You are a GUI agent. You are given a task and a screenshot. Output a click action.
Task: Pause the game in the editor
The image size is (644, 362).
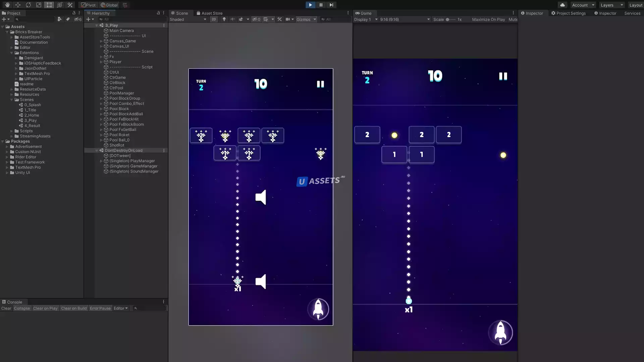pyautogui.click(x=321, y=5)
